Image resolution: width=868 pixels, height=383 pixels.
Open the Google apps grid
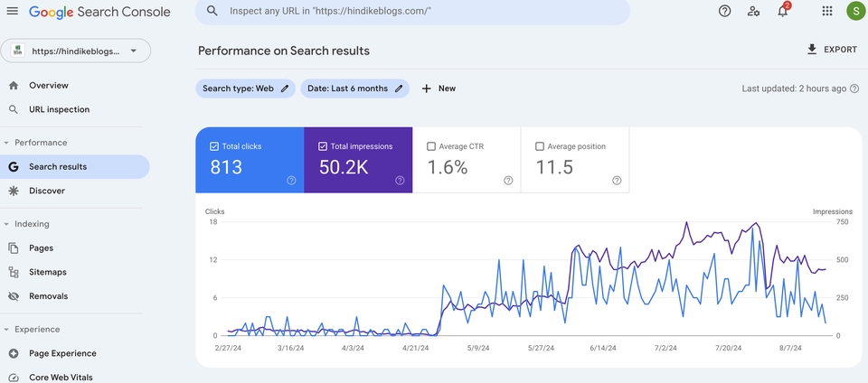click(x=826, y=11)
